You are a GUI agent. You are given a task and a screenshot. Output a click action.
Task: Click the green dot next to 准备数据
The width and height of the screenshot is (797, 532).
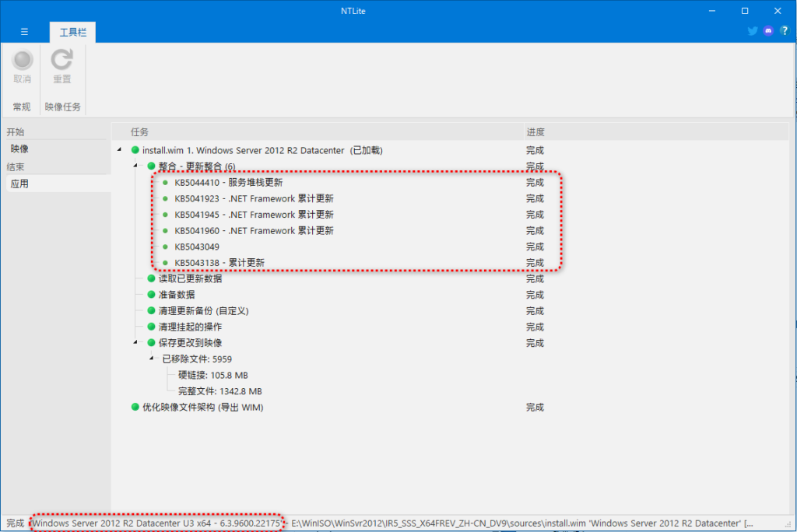coord(149,295)
